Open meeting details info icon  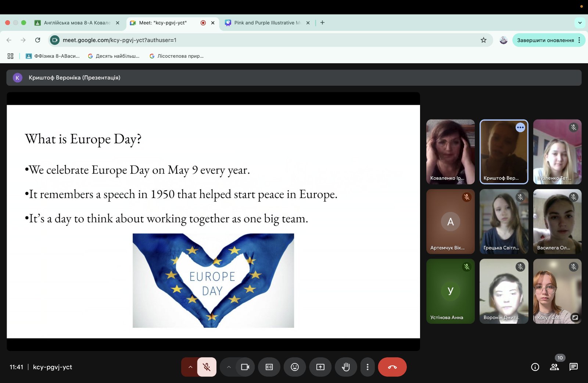[535, 367]
